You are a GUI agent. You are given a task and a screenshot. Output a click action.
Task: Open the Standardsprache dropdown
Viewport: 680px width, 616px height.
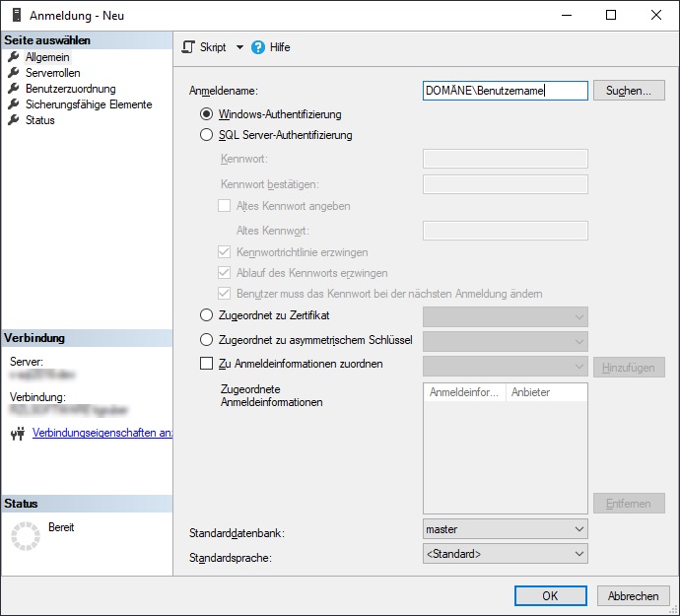(x=506, y=554)
